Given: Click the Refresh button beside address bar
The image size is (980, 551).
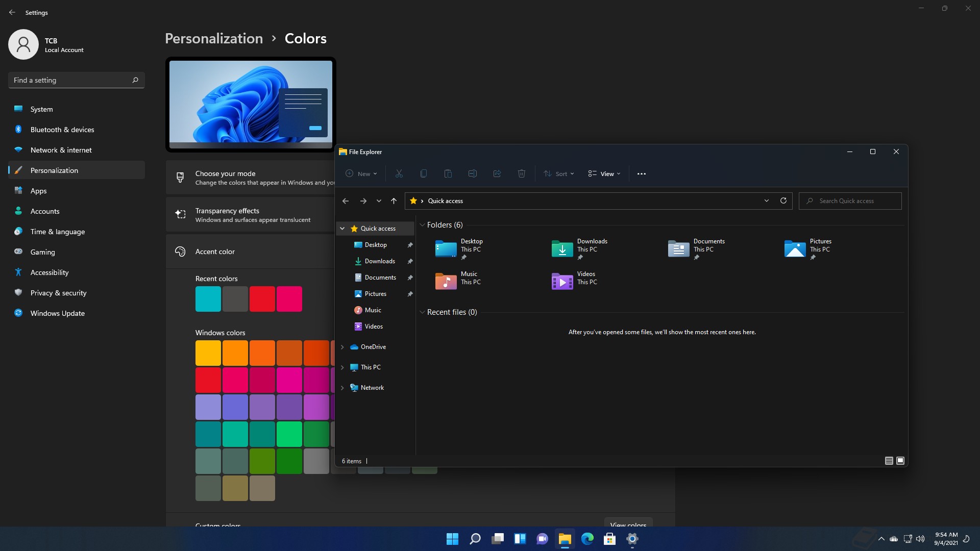Looking at the screenshot, I should pos(783,201).
